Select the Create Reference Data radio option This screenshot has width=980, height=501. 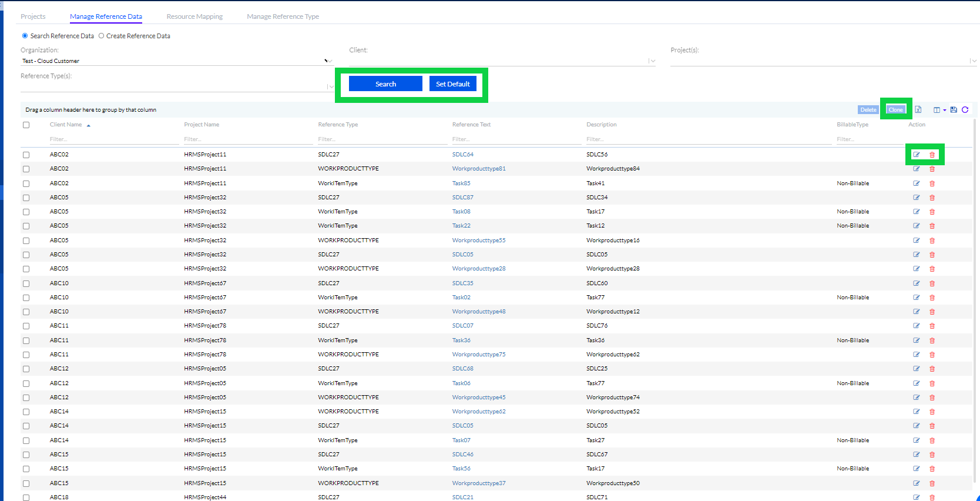pyautogui.click(x=101, y=36)
